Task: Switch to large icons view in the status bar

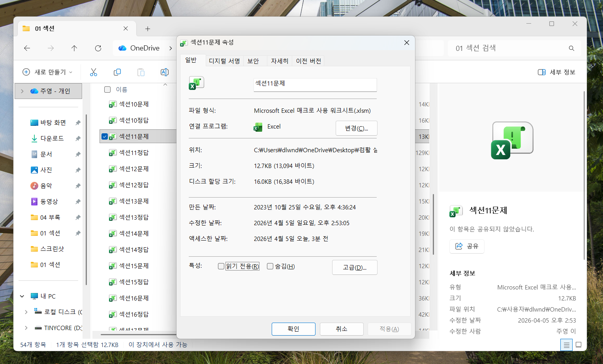Action: [x=579, y=345]
